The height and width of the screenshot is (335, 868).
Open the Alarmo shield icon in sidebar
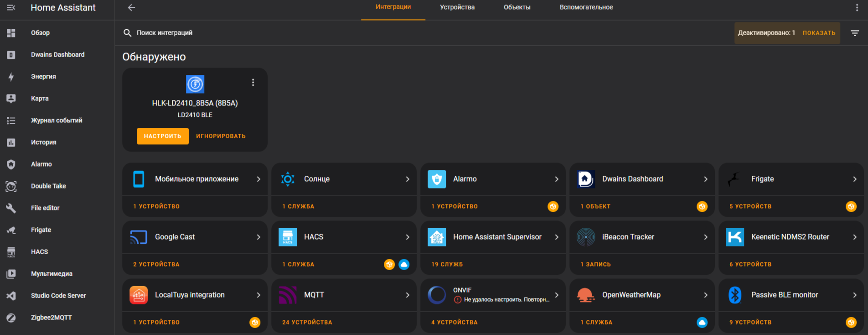11,164
